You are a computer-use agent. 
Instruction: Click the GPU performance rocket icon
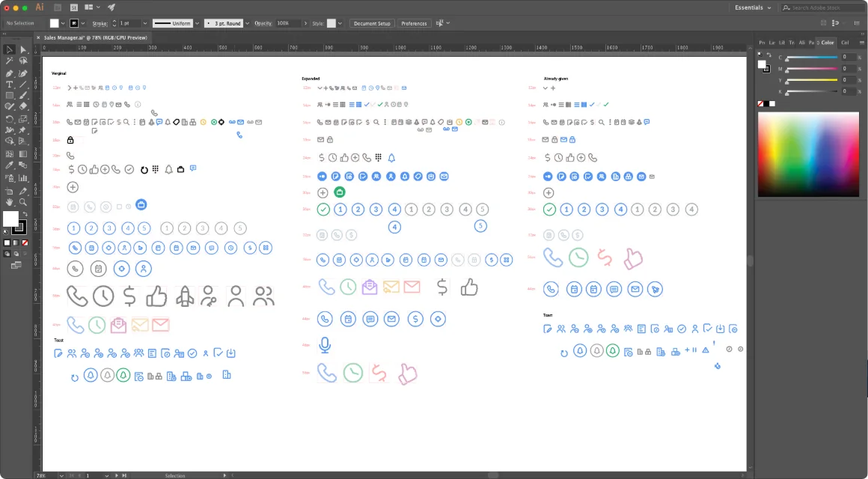(111, 7)
